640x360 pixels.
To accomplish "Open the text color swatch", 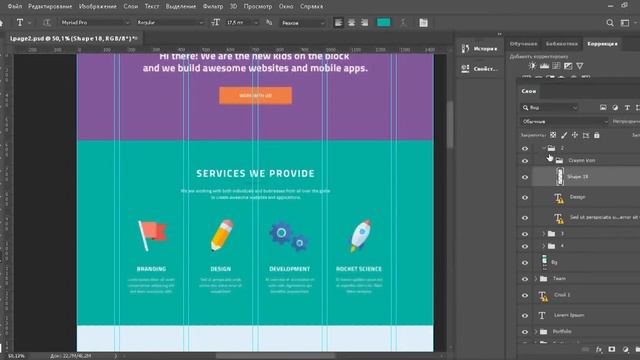I will (384, 23).
